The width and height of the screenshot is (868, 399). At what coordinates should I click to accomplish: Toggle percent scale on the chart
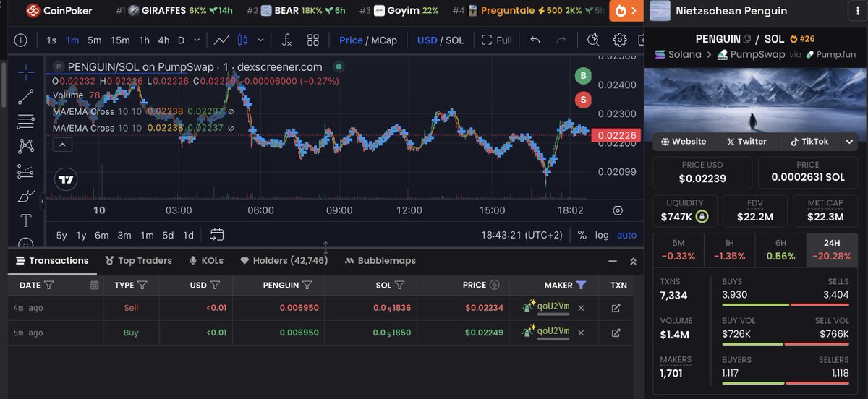coord(582,235)
